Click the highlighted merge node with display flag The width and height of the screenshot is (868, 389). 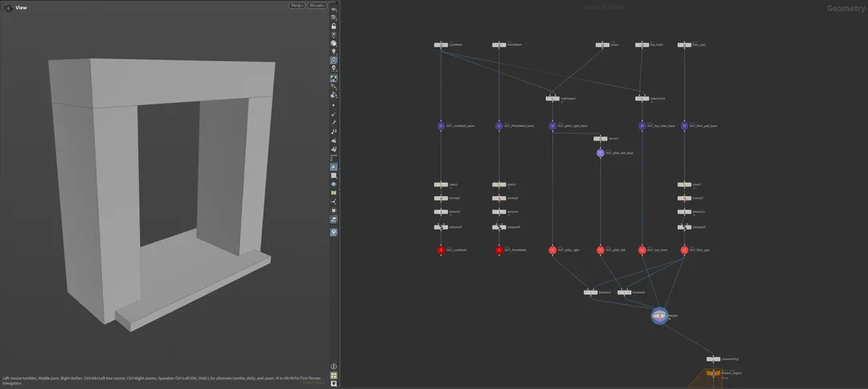tap(659, 316)
